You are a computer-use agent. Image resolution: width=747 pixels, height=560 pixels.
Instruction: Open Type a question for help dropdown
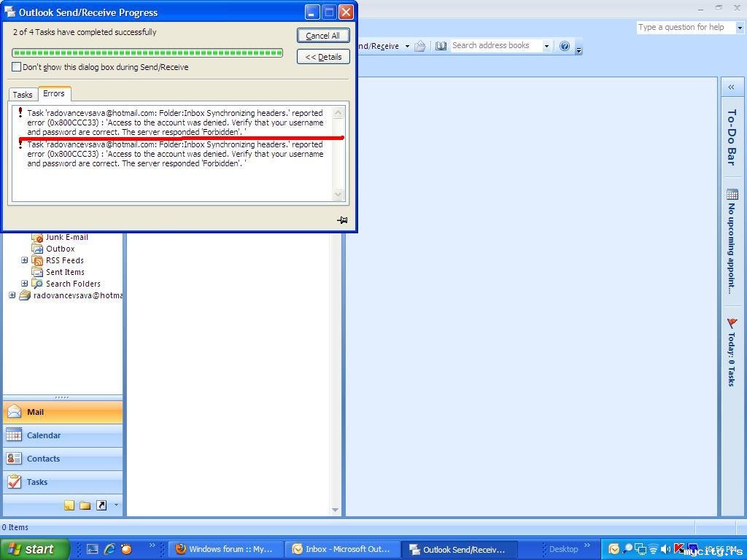pos(740,28)
